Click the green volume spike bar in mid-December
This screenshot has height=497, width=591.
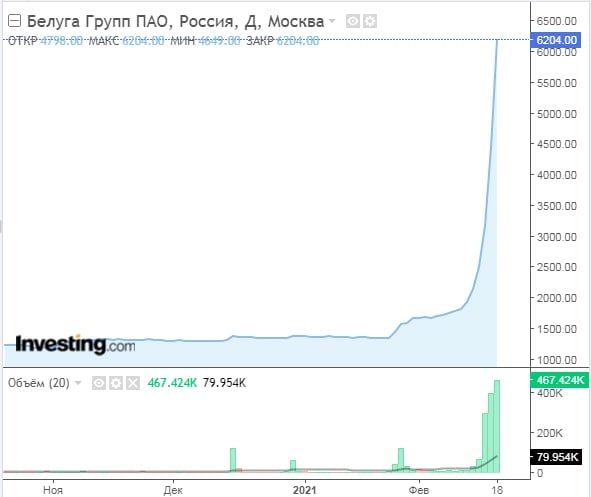[233, 460]
